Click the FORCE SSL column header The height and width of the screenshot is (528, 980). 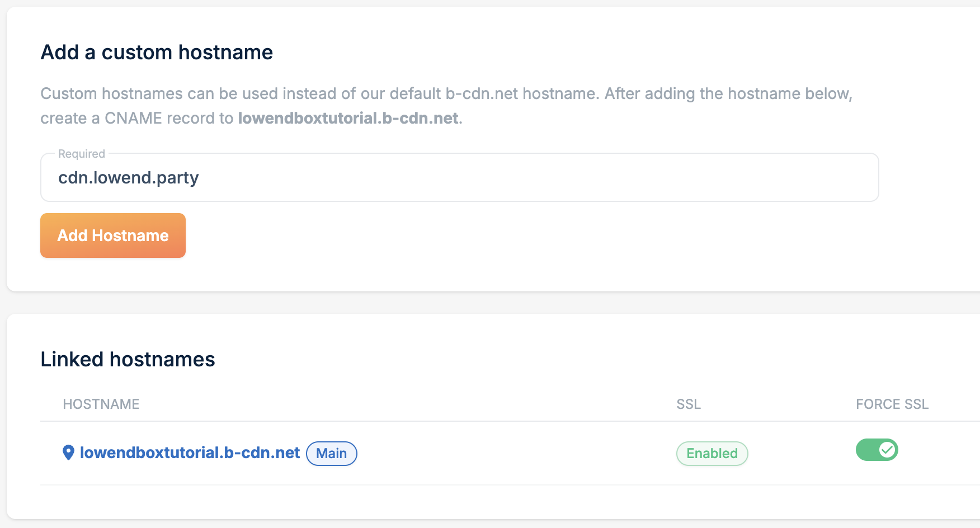[x=892, y=404]
